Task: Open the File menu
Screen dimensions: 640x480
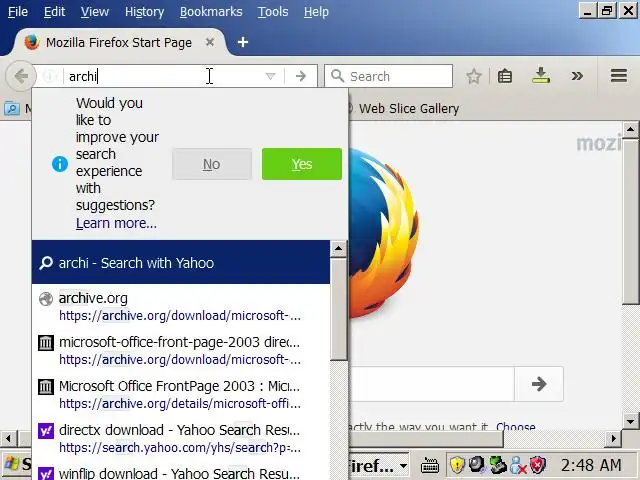Action: (18, 12)
